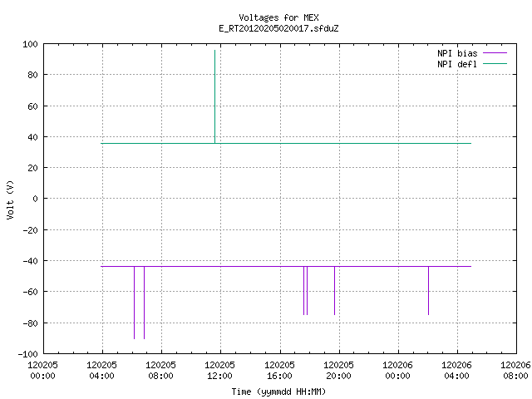Viewport: 532px width, 399px height.
Task: Click the y-axis tick label 40
Action: [x=32, y=137]
